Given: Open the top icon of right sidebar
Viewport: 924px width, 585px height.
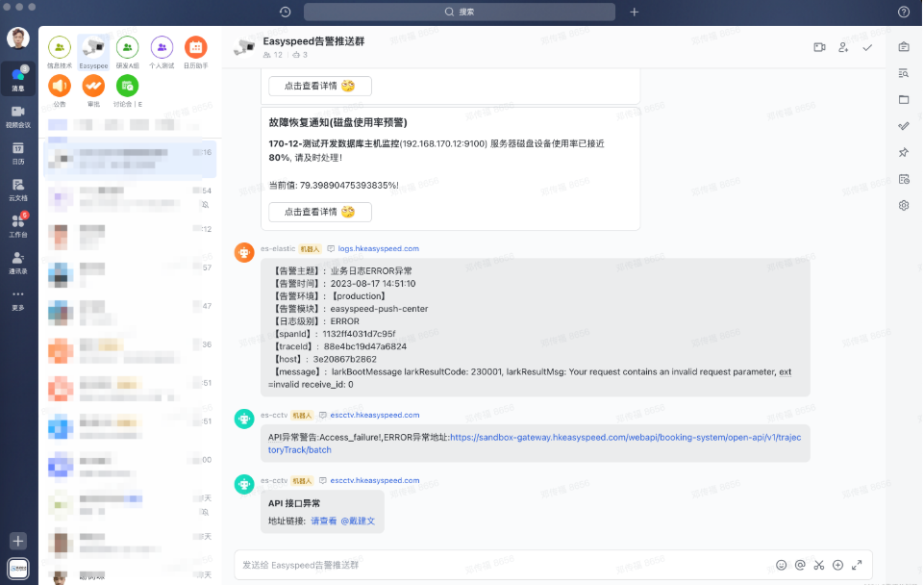Looking at the screenshot, I should point(904,46).
